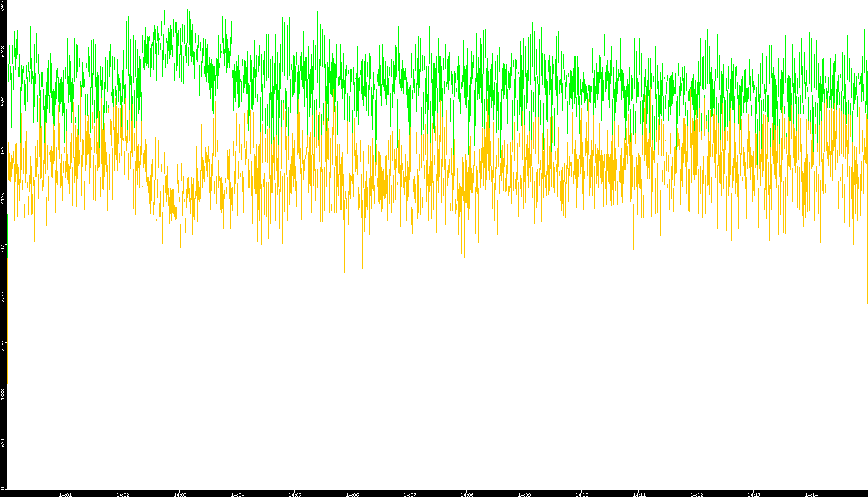
Task: Click the 6248 value on the vertical axis
Action: [3, 52]
